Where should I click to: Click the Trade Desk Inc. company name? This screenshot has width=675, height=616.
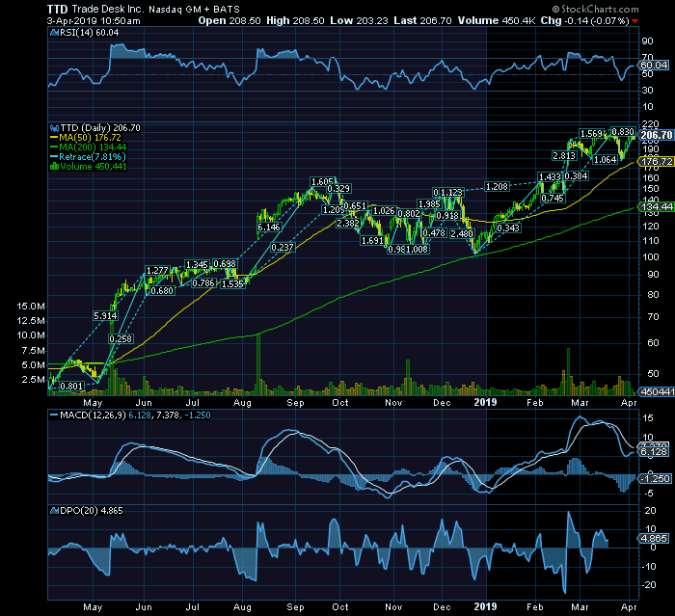(108, 9)
